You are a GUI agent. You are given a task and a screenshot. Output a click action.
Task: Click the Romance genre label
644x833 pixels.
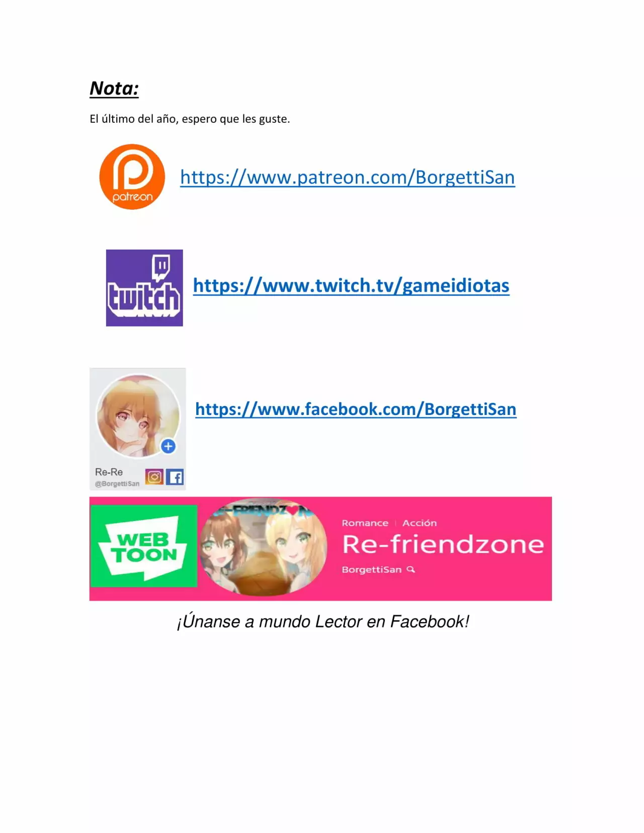tap(365, 523)
